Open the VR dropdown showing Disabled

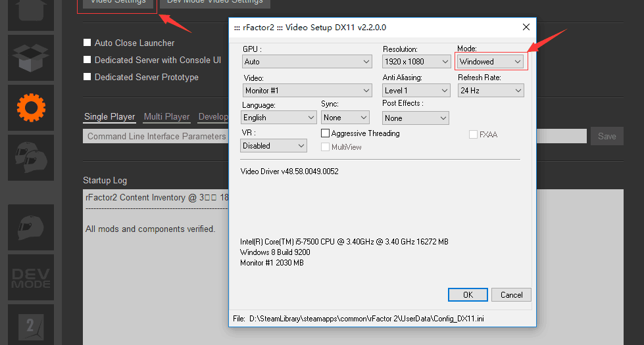pyautogui.click(x=274, y=146)
